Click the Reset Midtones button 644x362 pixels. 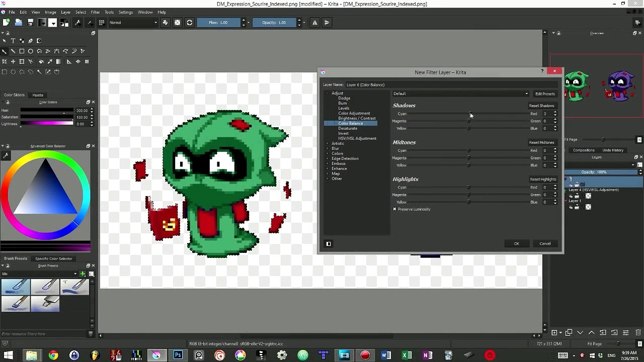(541, 142)
